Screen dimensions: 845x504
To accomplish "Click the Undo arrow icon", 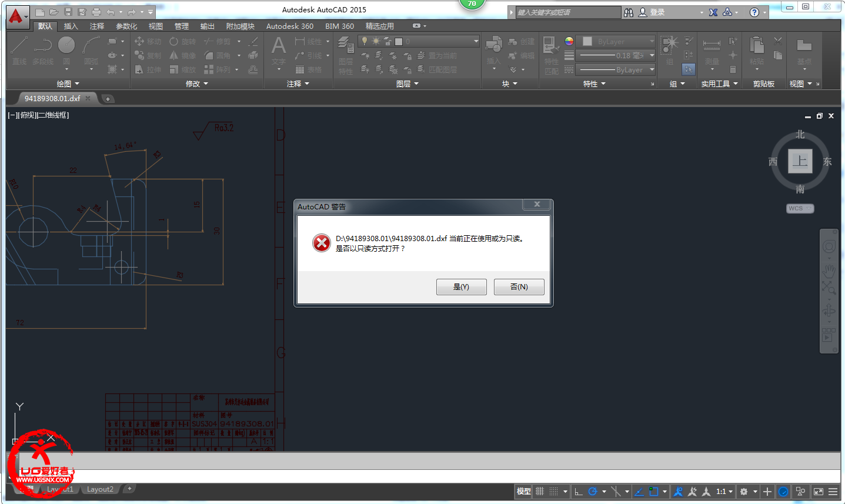I will coord(110,12).
